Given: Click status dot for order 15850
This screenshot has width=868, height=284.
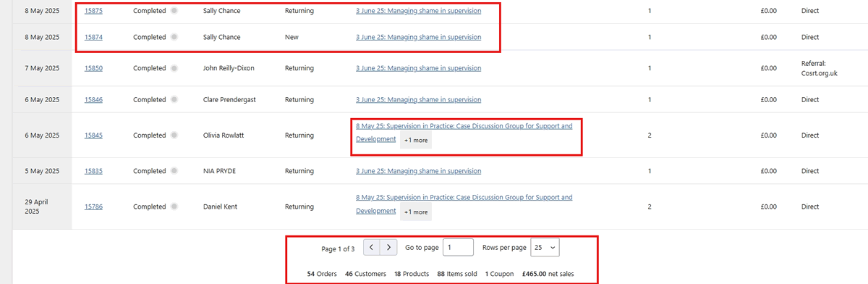Looking at the screenshot, I should coord(174,68).
